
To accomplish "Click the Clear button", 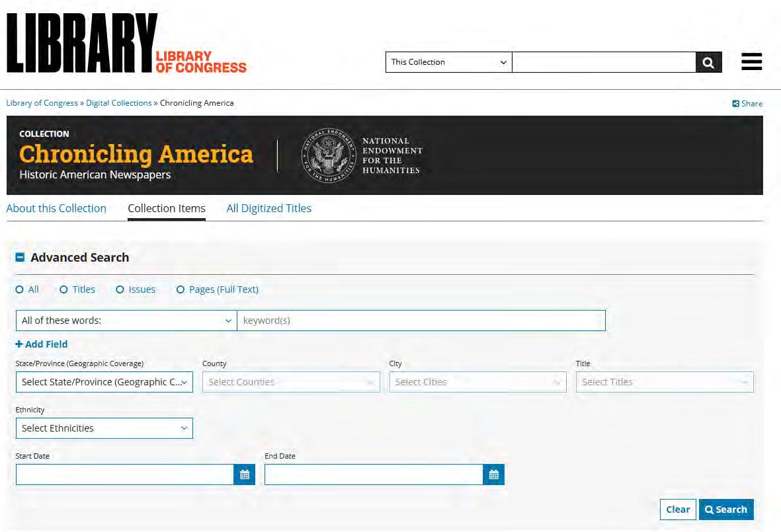I will [x=678, y=509].
